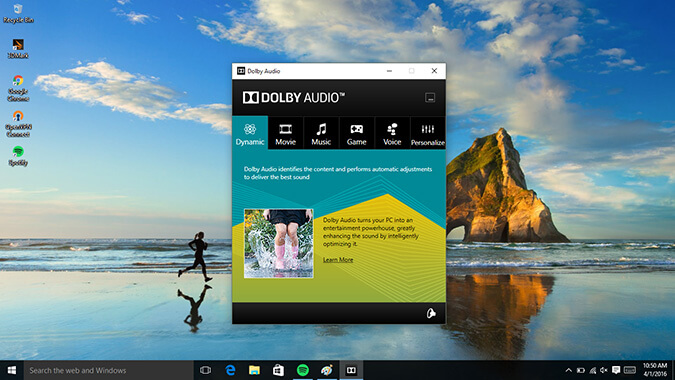The height and width of the screenshot is (380, 675).
Task: Click the battery tray icon
Action: pyautogui.click(x=581, y=370)
